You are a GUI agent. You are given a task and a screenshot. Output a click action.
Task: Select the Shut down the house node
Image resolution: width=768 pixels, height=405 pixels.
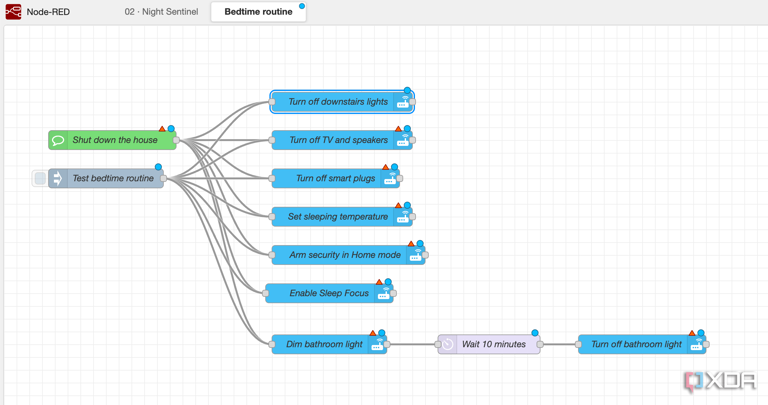(x=112, y=140)
